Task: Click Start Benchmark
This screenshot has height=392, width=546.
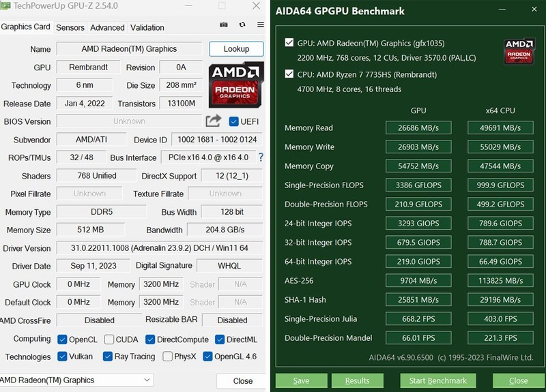Action: (438, 380)
